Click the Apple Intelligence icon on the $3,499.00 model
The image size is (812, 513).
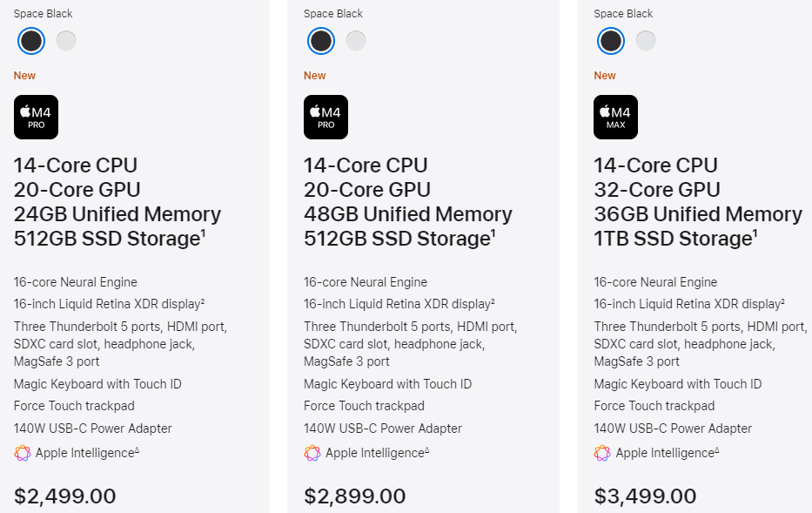601,453
